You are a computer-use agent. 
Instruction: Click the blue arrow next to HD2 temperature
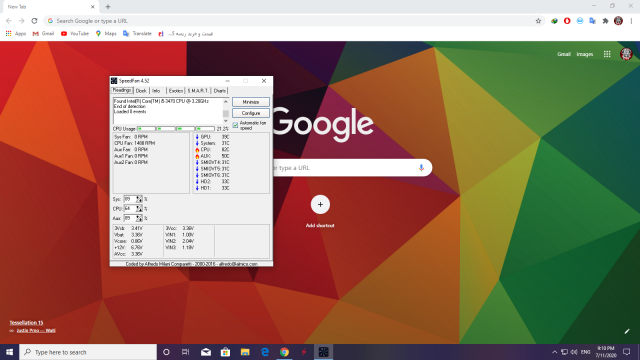(x=197, y=182)
